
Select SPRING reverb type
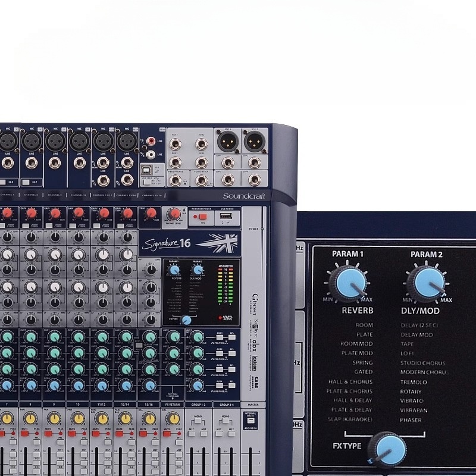click(x=362, y=363)
